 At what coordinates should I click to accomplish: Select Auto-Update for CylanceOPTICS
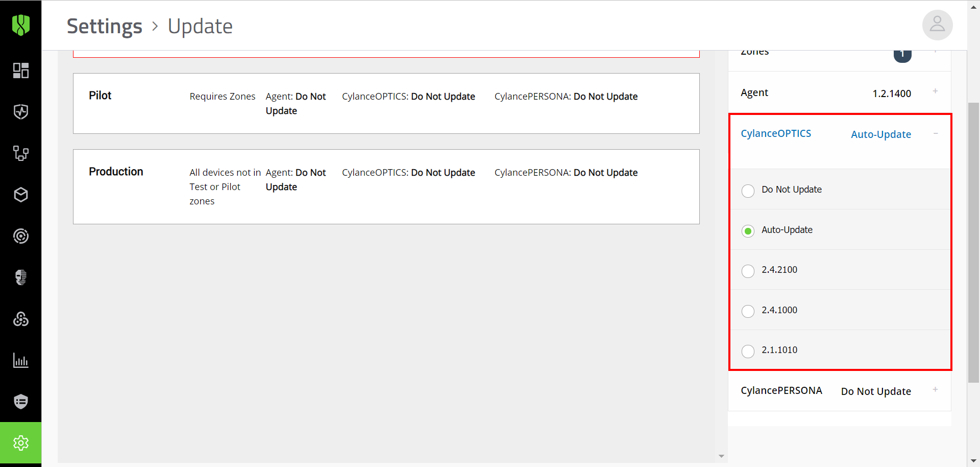coord(748,231)
